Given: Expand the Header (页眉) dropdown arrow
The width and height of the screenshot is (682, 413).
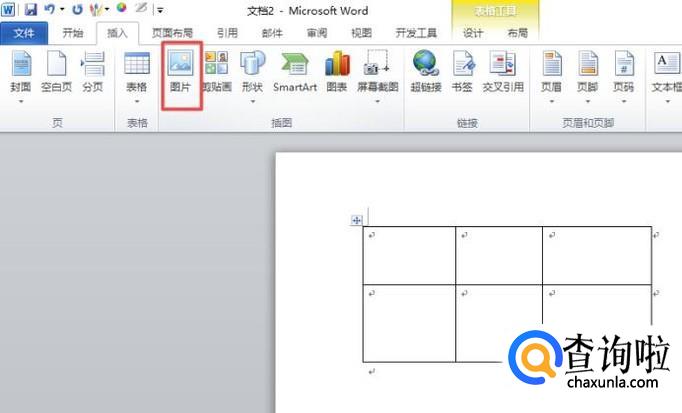Looking at the screenshot, I should click(551, 102).
